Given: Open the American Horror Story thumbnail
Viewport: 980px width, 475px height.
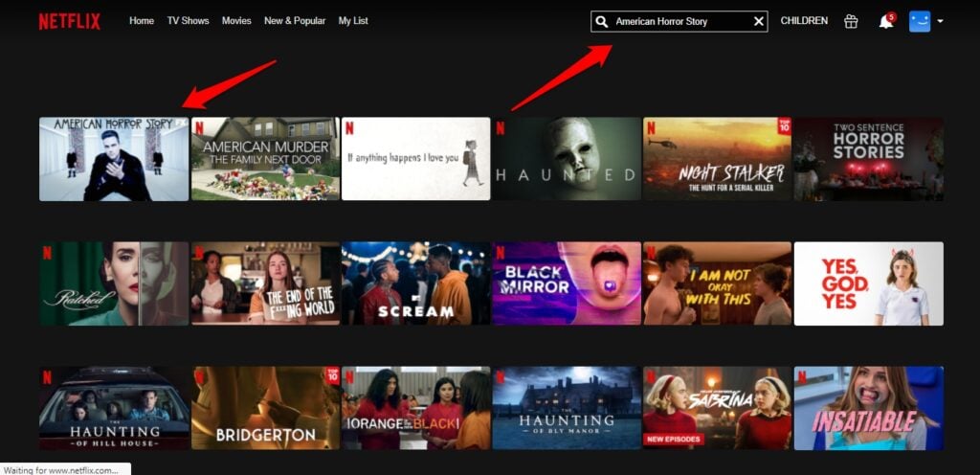Looking at the screenshot, I should pyautogui.click(x=114, y=159).
